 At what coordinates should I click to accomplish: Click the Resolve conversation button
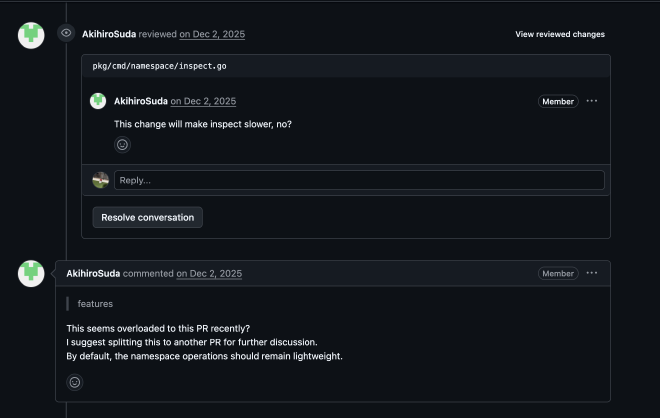[x=148, y=217]
